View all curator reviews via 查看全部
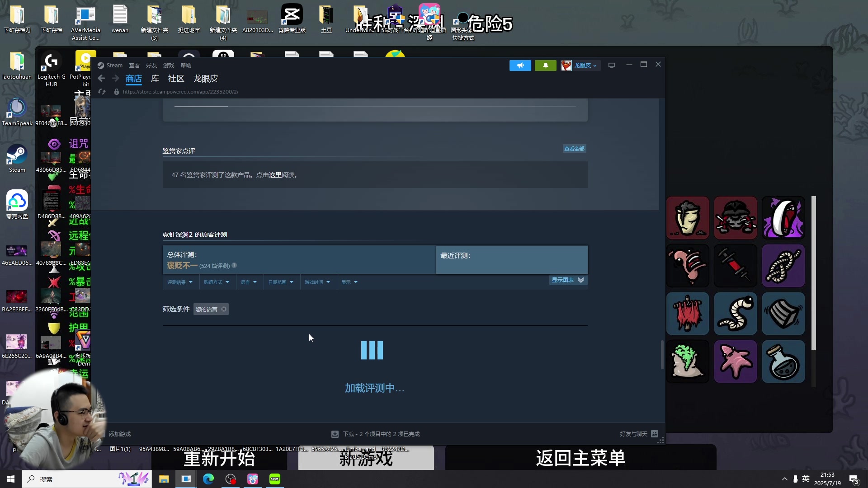The image size is (868, 488). pos(574,149)
